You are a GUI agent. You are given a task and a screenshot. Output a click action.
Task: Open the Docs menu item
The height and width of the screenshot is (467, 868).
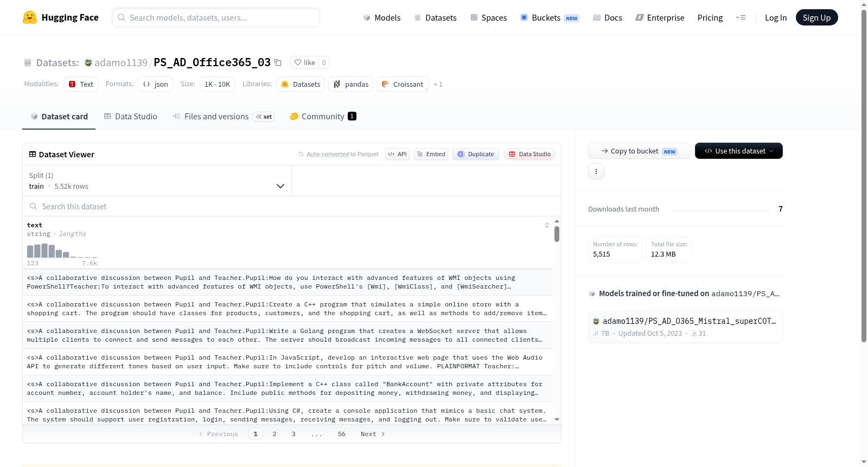point(608,17)
